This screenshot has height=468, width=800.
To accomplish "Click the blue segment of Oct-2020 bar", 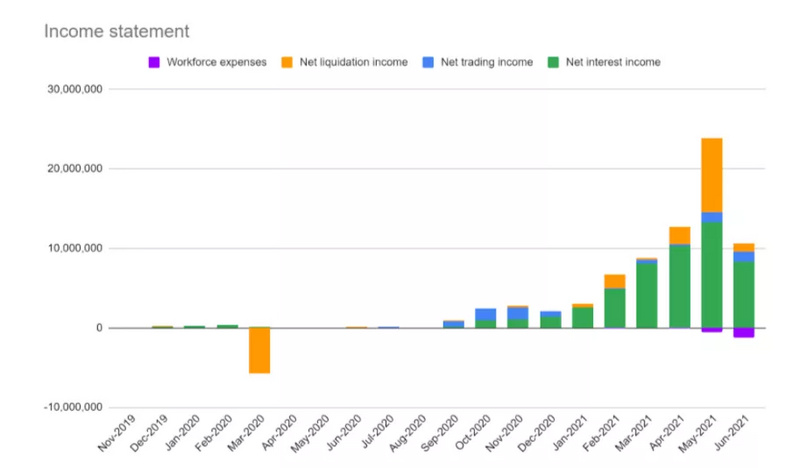I will pos(485,314).
